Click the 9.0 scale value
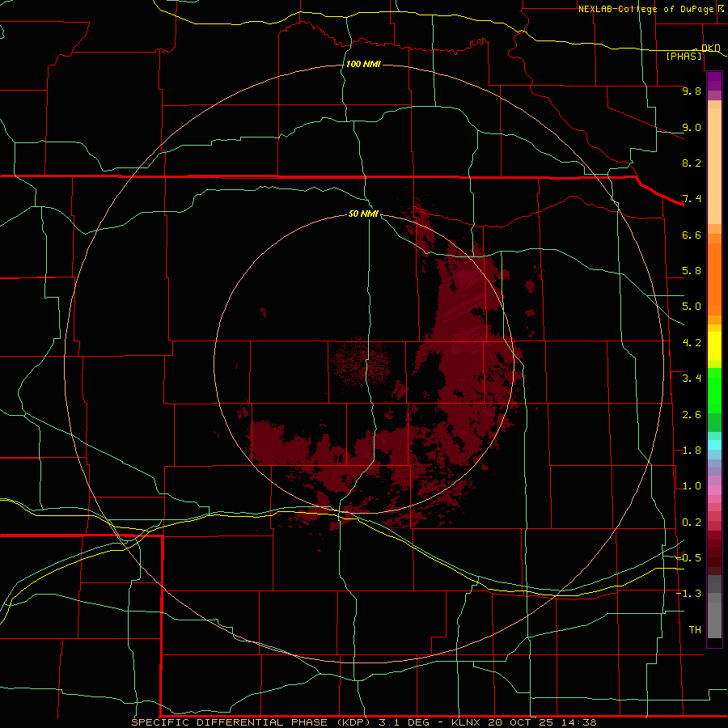 (x=692, y=127)
